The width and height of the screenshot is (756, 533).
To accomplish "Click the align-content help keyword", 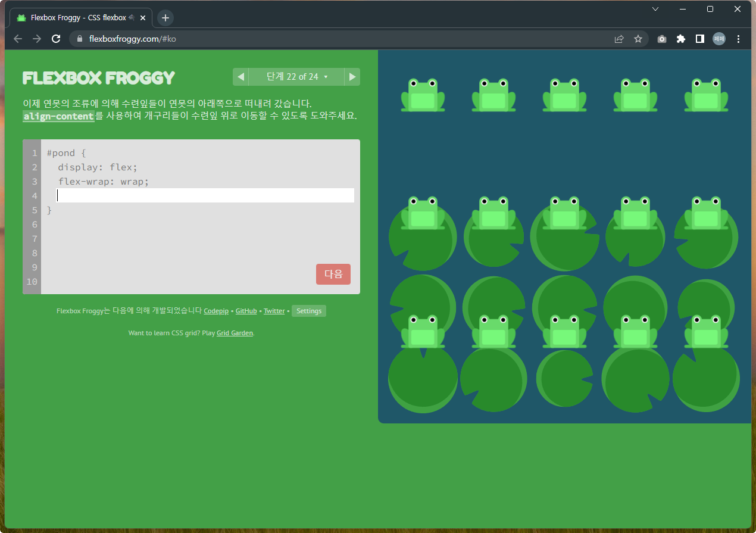I will point(59,116).
